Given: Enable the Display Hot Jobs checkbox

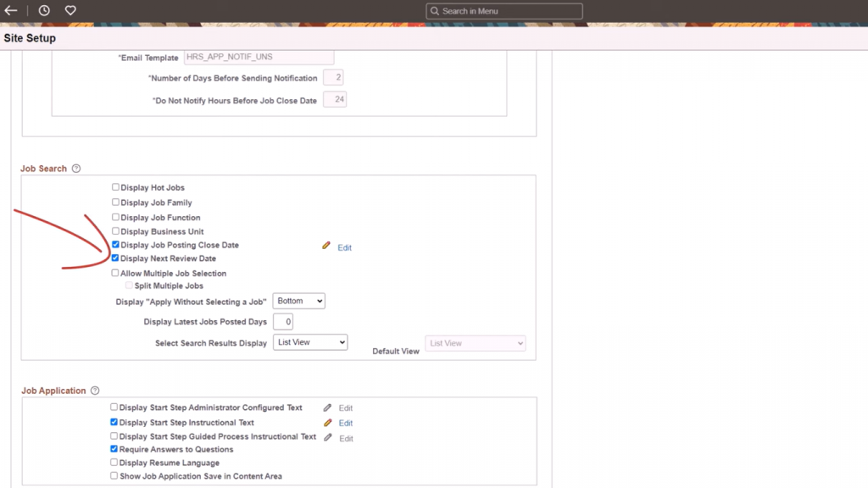Looking at the screenshot, I should point(115,187).
